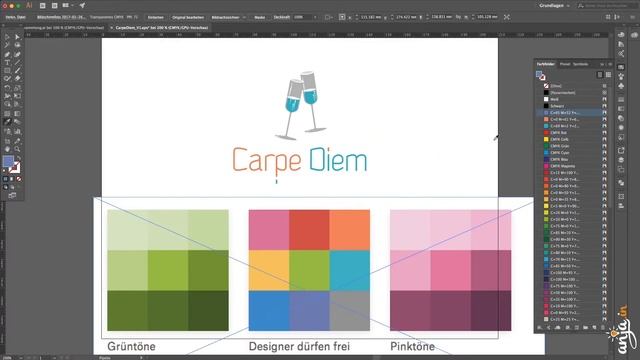Select the Hand tool
The image size is (640, 360).
coord(7,149)
